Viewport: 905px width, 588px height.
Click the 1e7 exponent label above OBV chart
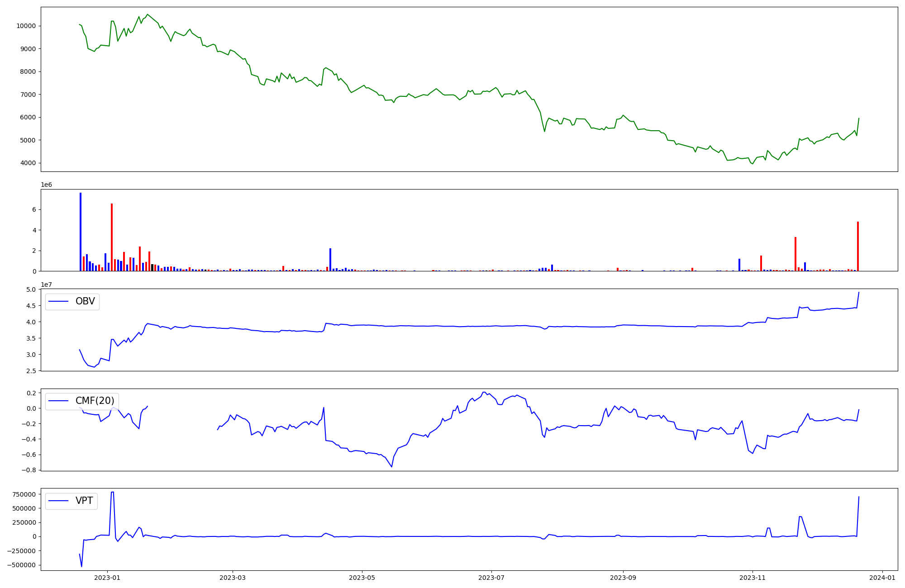pyautogui.click(x=46, y=284)
